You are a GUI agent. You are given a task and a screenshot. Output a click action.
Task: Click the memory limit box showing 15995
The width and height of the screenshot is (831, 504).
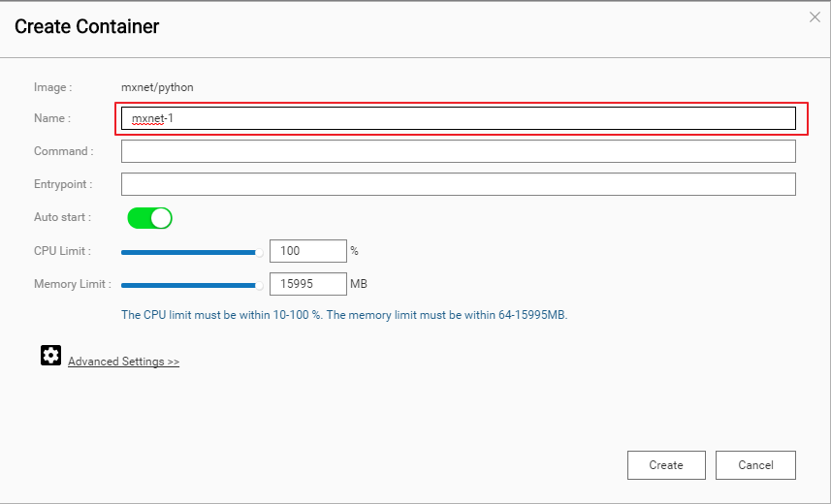(307, 284)
